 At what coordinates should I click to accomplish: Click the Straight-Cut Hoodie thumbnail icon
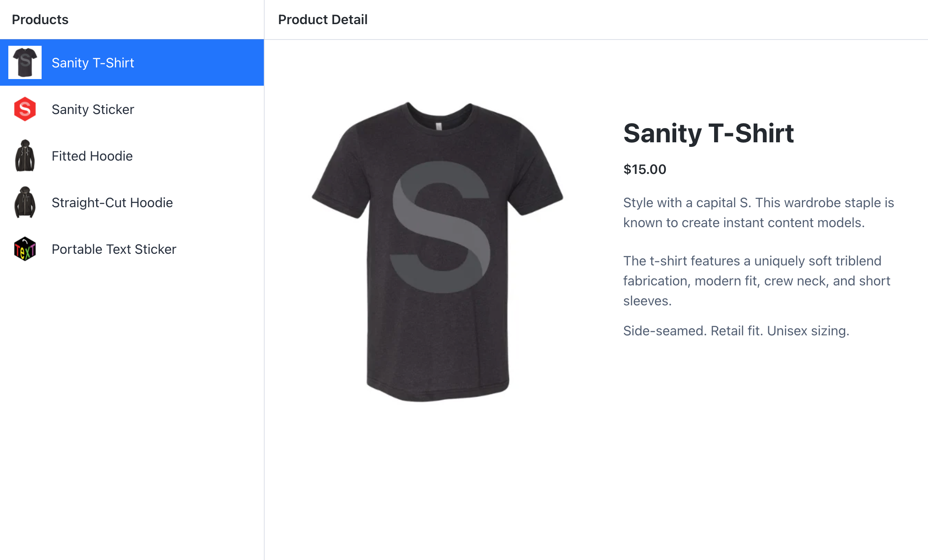(25, 203)
